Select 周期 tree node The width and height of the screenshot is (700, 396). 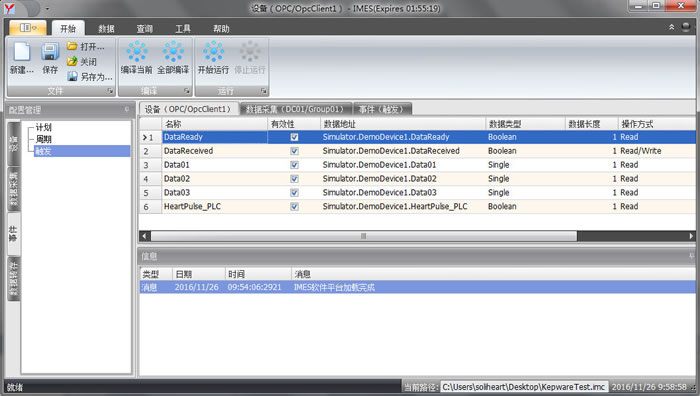click(43, 139)
